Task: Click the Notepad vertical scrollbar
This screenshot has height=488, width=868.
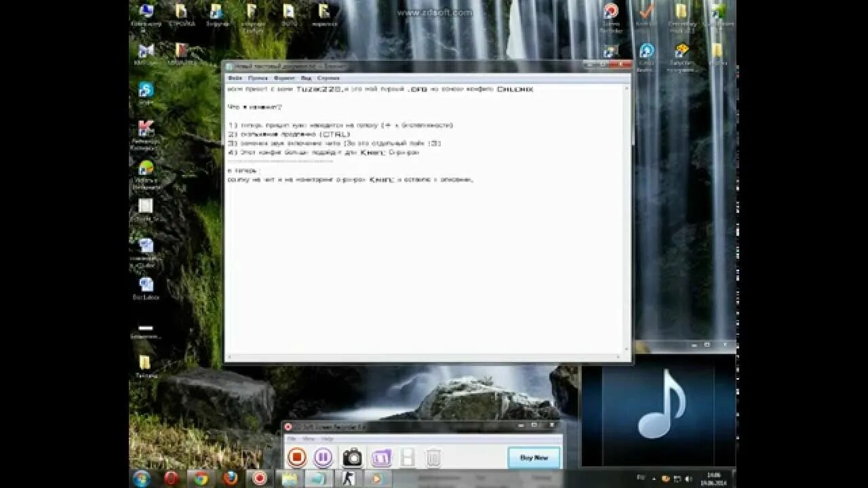Action: (627, 218)
